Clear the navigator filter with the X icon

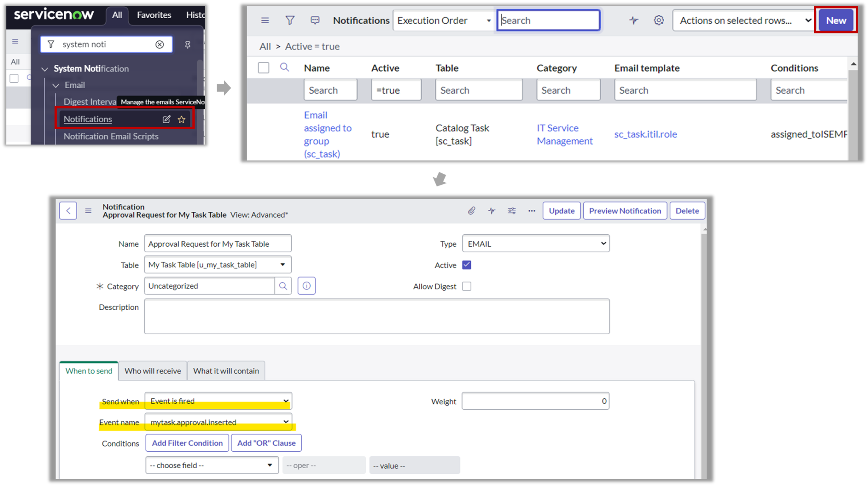click(x=160, y=44)
